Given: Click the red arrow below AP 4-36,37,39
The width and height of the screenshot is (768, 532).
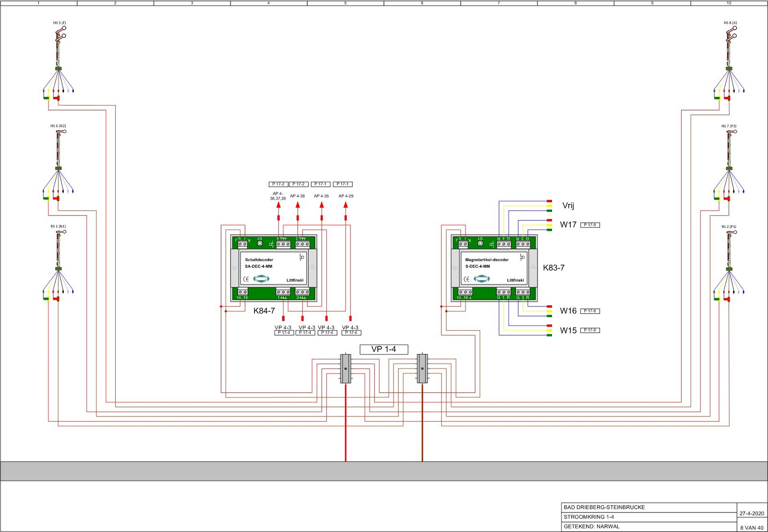Looking at the screenshot, I should point(278,205).
